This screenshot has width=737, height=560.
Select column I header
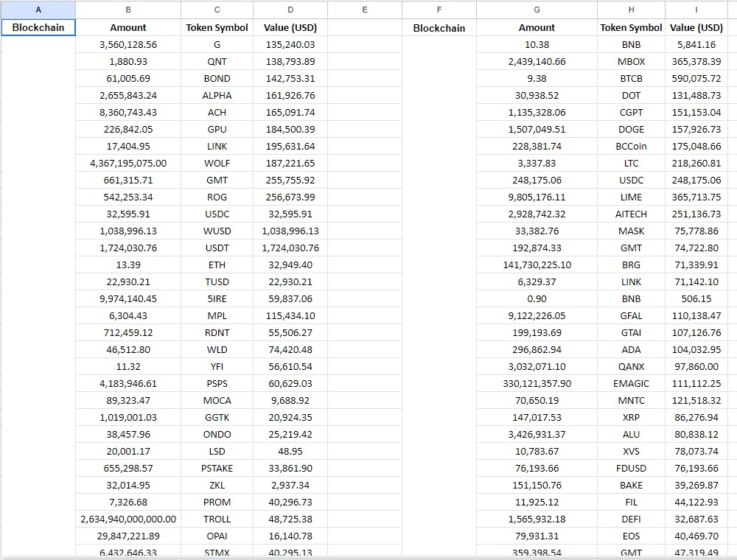696,10
